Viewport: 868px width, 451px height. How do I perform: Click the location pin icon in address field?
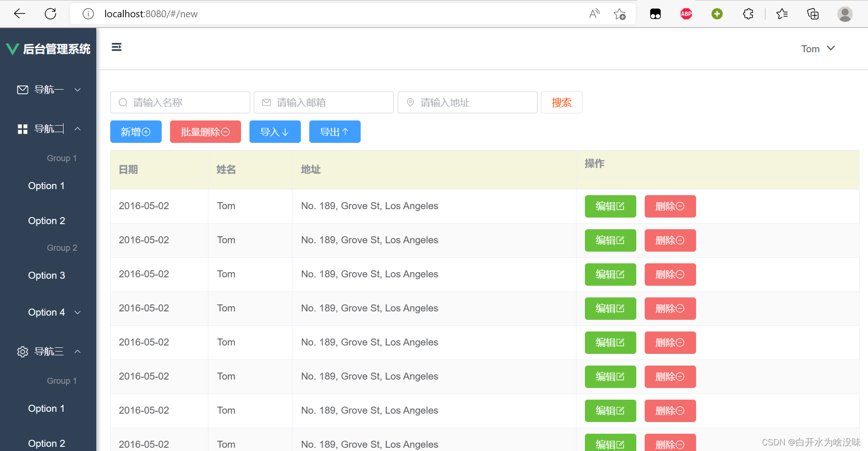[411, 102]
